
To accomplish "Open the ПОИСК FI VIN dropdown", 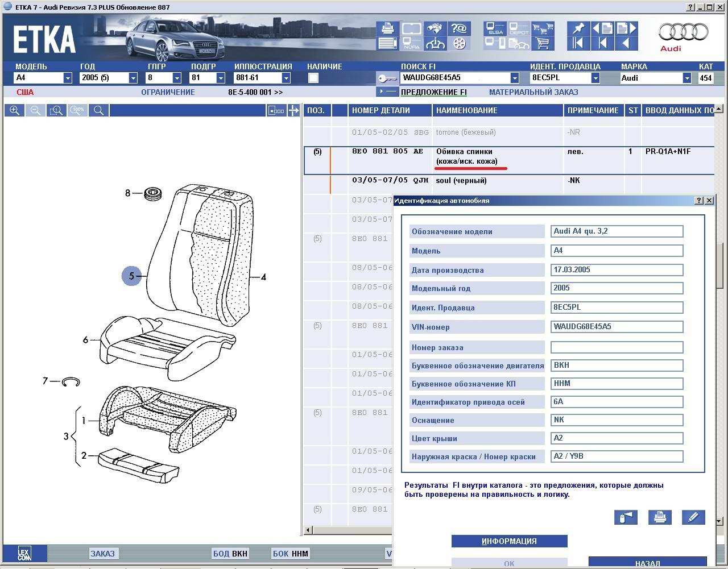I will tap(515, 78).
